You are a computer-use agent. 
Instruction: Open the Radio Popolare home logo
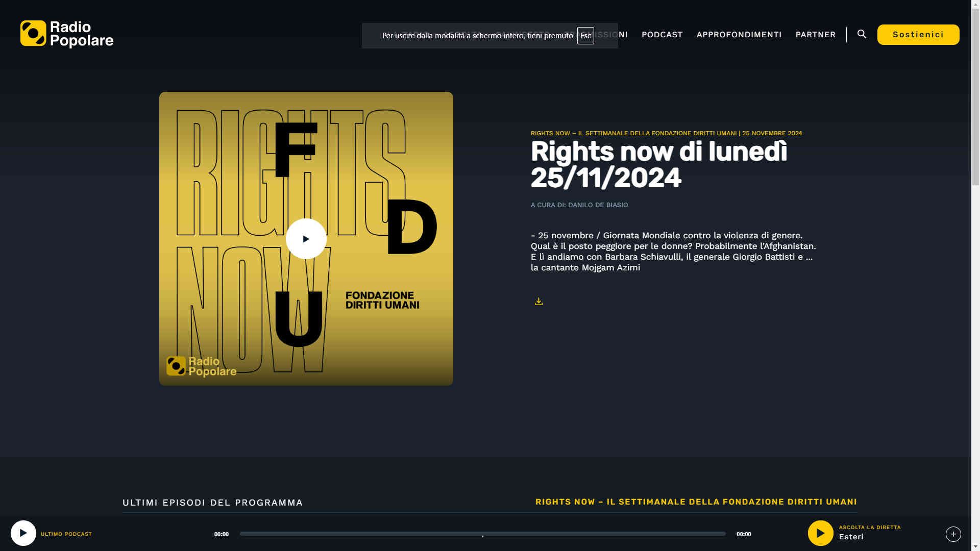(x=67, y=34)
